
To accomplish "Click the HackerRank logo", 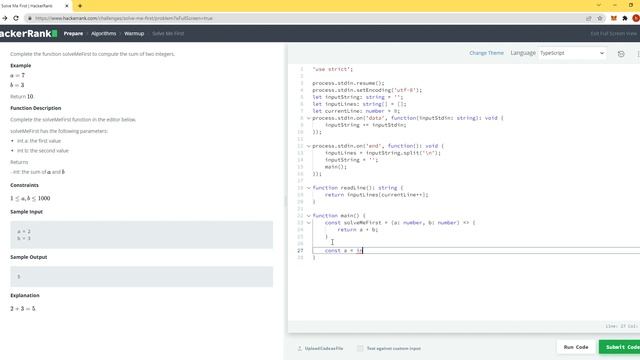I will click(x=28, y=33).
